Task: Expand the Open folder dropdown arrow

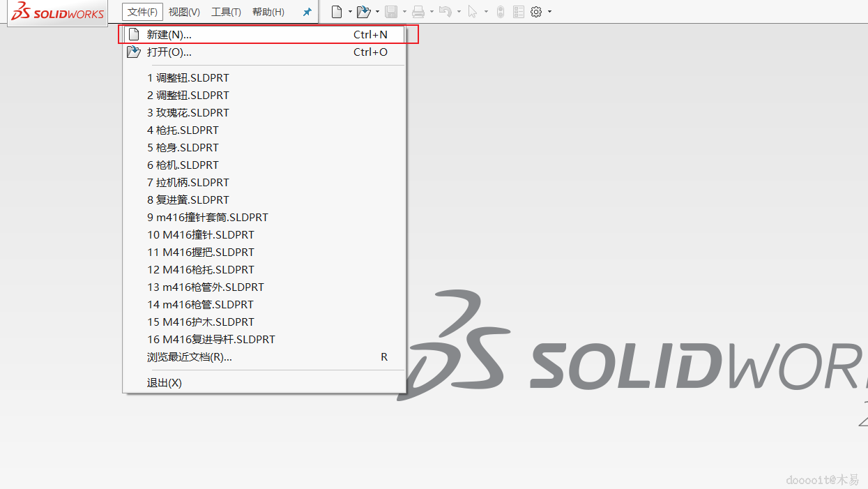Action: click(x=377, y=12)
